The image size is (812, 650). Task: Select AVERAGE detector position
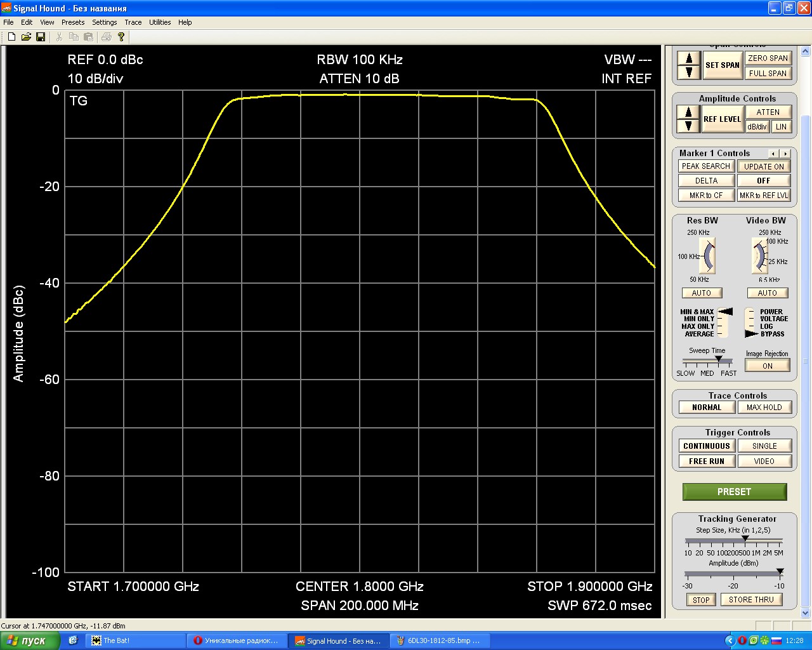click(x=699, y=334)
